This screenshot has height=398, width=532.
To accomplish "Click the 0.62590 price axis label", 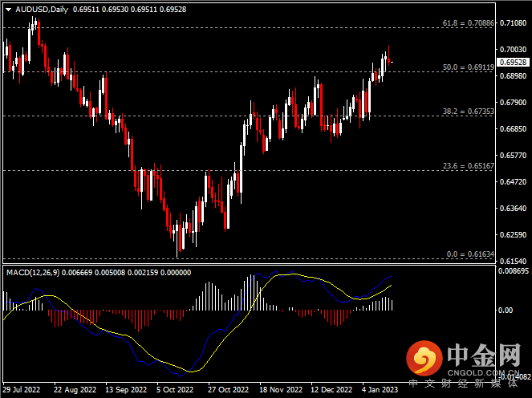I will pos(513,235).
